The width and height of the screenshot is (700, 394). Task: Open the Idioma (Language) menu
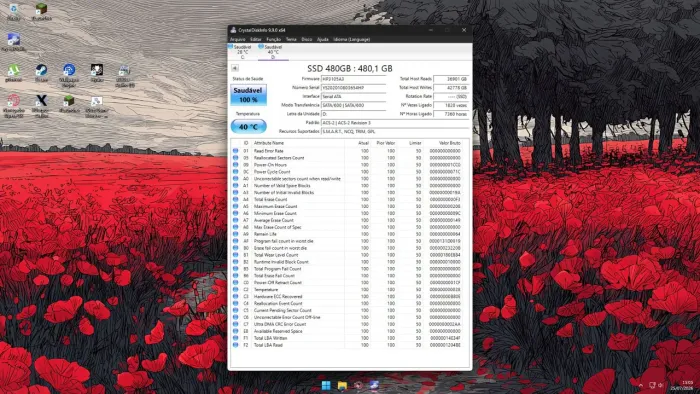(351, 39)
